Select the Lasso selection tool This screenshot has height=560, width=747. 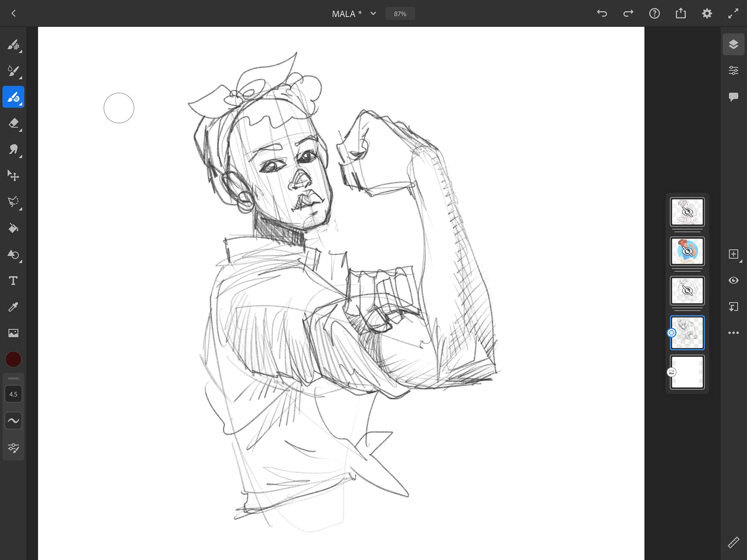click(13, 202)
